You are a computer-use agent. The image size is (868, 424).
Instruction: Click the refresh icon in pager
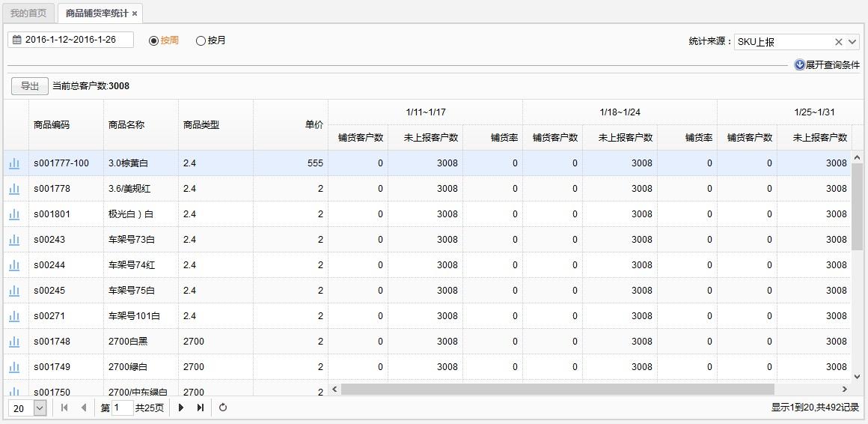pos(223,408)
